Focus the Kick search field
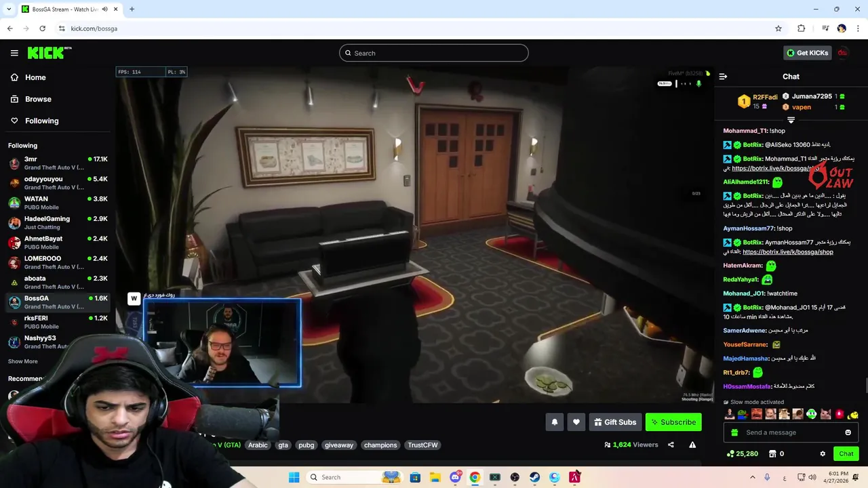 (434, 53)
